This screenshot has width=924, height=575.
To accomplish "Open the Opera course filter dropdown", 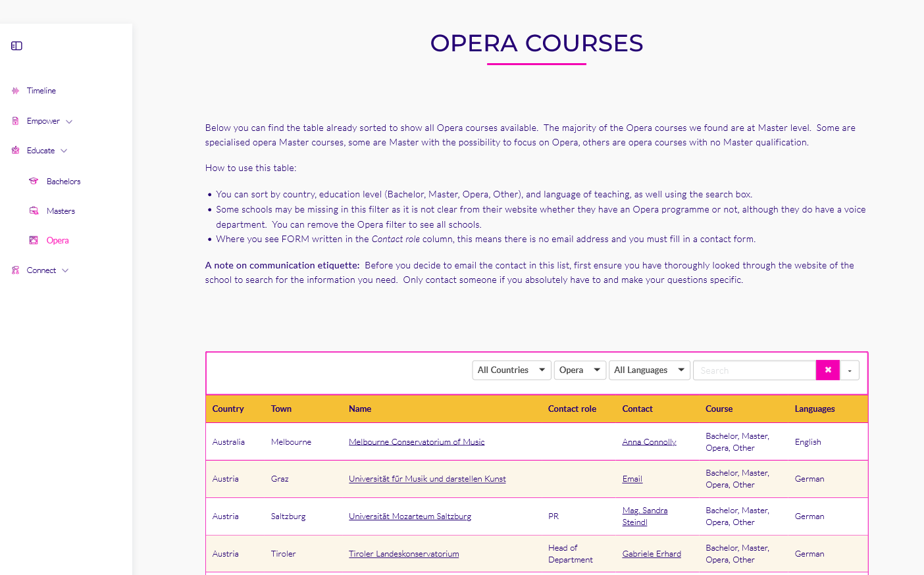I will (579, 370).
